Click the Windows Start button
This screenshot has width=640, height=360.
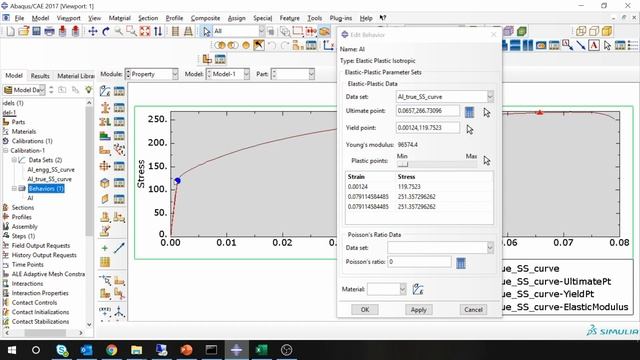tap(11, 350)
